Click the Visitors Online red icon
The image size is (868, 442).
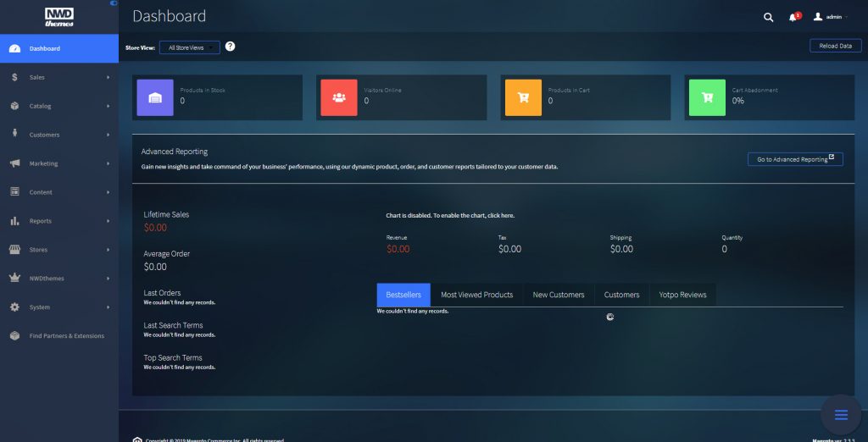[x=339, y=97]
